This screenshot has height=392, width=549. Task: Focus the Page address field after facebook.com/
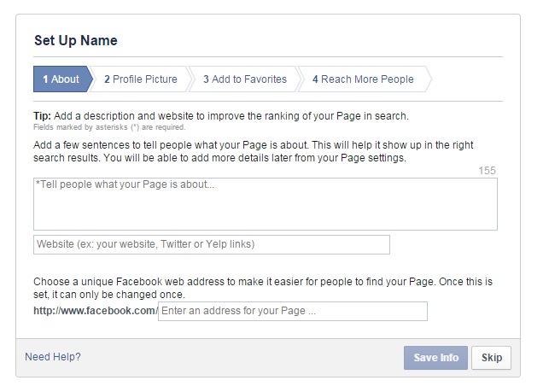click(293, 311)
